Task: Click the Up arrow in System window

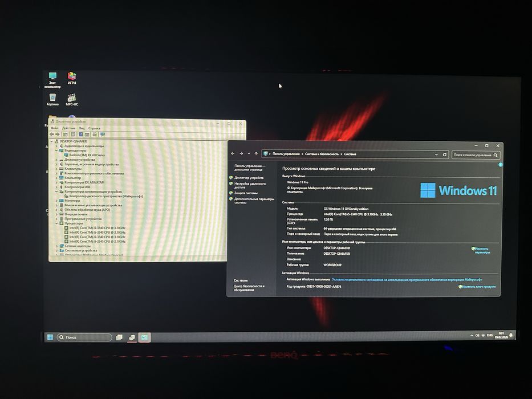Action: [256, 154]
